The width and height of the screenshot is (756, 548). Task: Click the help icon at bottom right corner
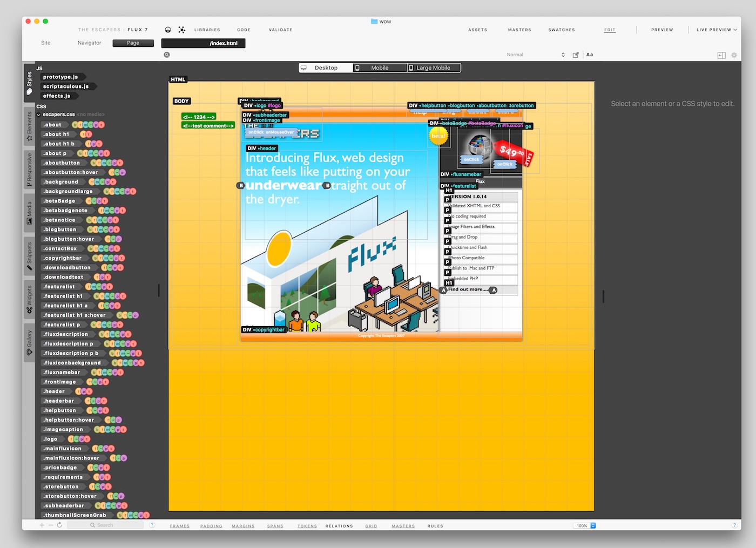[734, 525]
